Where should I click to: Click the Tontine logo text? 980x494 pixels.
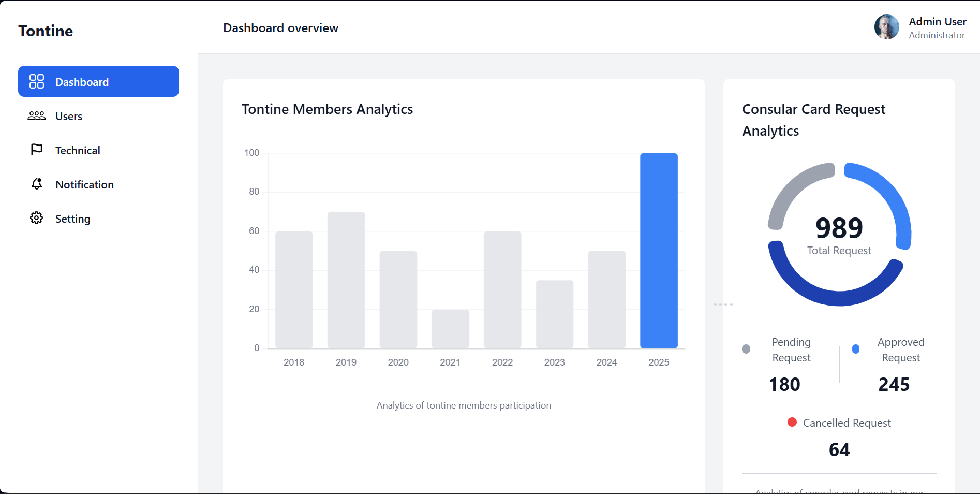(46, 31)
